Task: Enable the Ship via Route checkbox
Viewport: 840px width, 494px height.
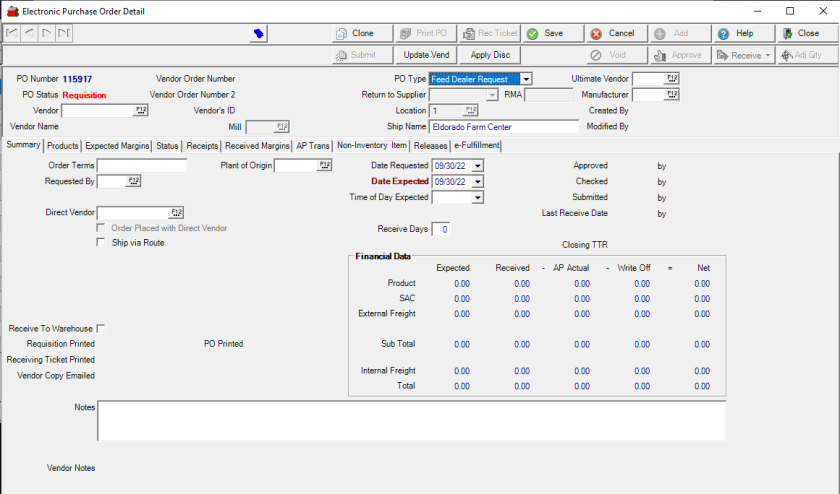Action: pyautogui.click(x=101, y=243)
